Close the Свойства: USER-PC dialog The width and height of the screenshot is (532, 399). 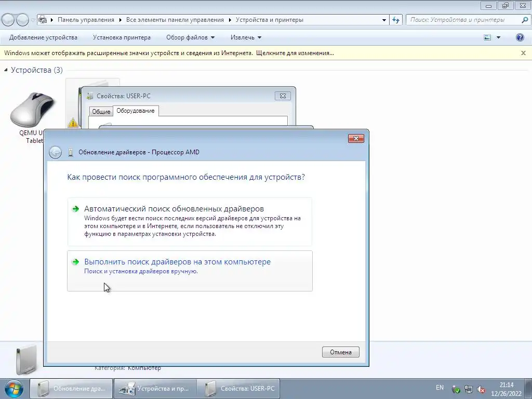pos(283,96)
